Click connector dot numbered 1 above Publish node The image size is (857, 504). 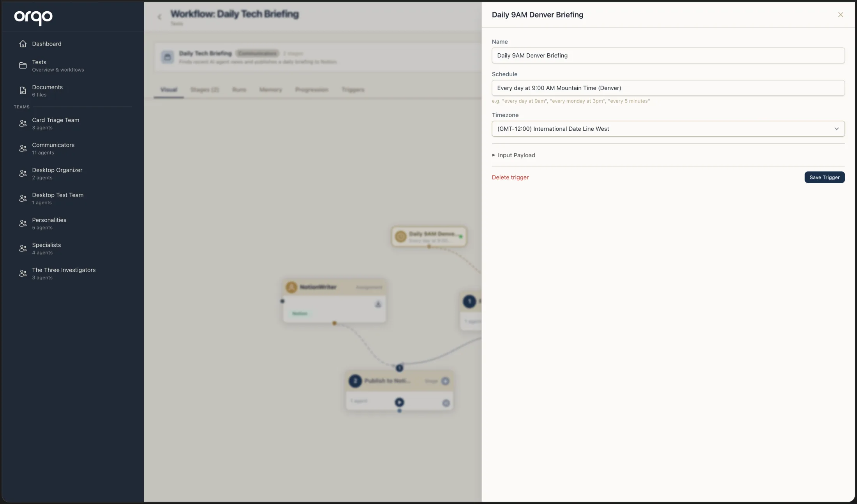tap(399, 367)
